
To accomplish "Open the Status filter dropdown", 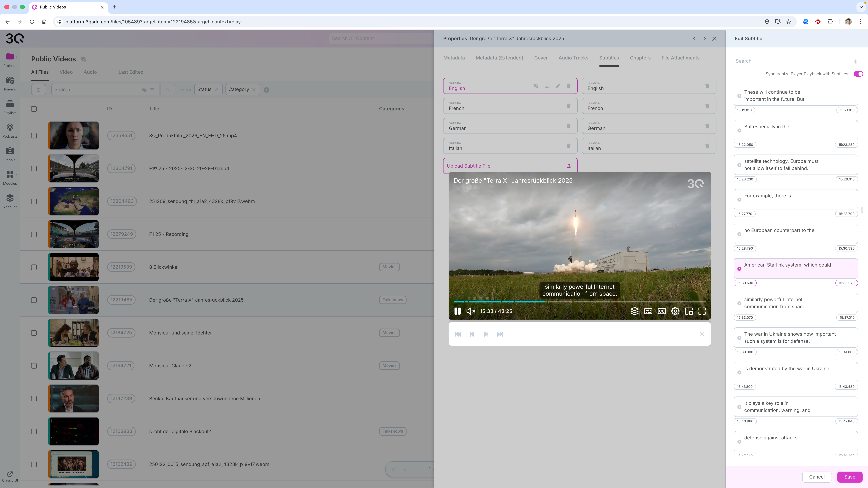I will (204, 90).
